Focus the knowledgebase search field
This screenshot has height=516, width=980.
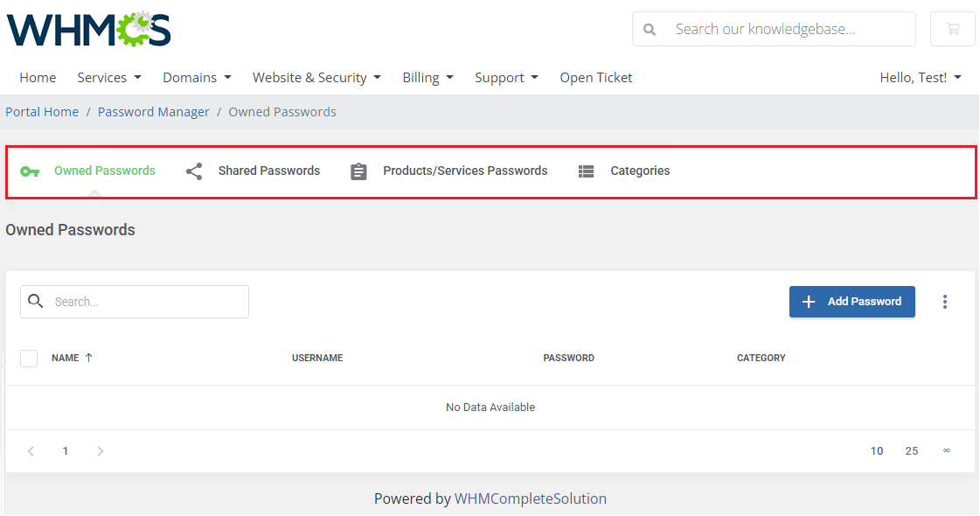(774, 29)
